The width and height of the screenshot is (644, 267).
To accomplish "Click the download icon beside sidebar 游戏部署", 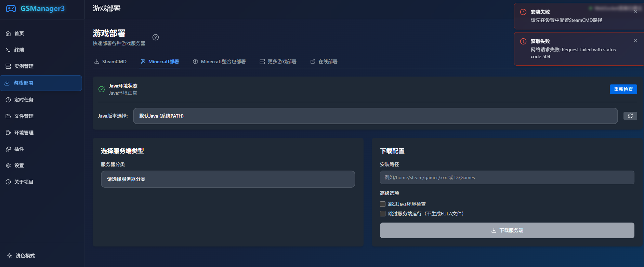I will pyautogui.click(x=7, y=83).
